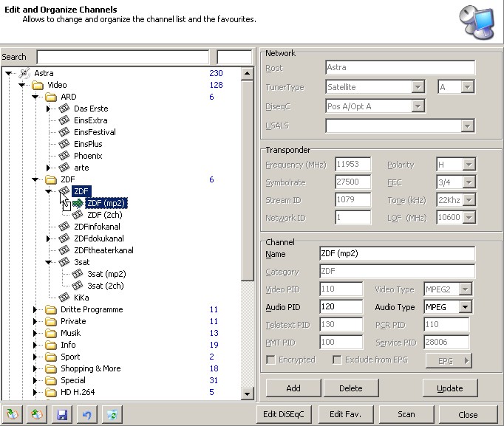Click the Audio PID field

(341, 307)
